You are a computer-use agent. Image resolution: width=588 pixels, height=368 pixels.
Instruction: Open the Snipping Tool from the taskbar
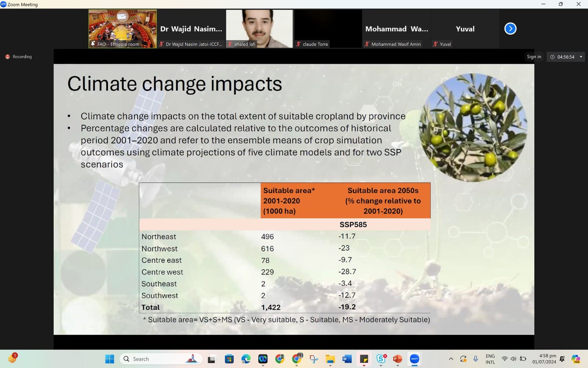(313, 359)
